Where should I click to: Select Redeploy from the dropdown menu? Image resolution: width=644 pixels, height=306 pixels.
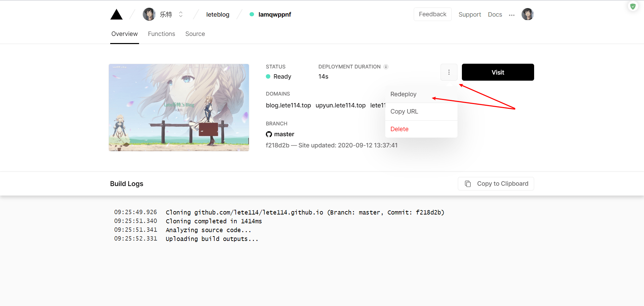tap(403, 94)
